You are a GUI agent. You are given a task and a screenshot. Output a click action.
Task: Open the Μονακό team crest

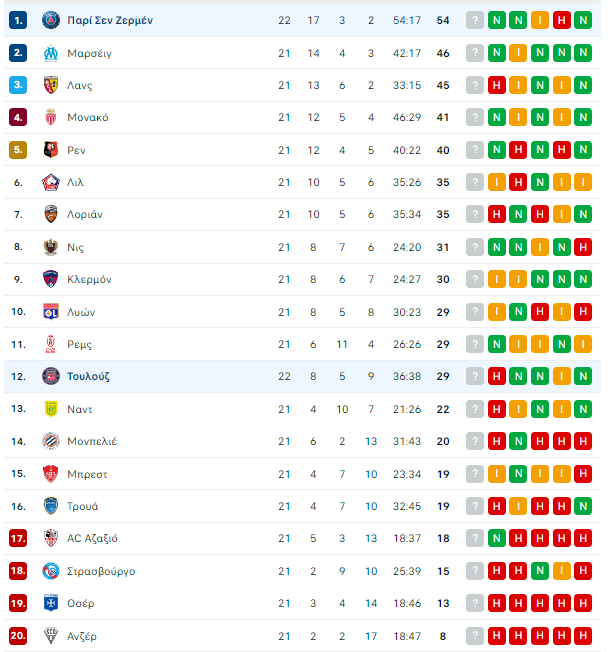click(x=51, y=117)
